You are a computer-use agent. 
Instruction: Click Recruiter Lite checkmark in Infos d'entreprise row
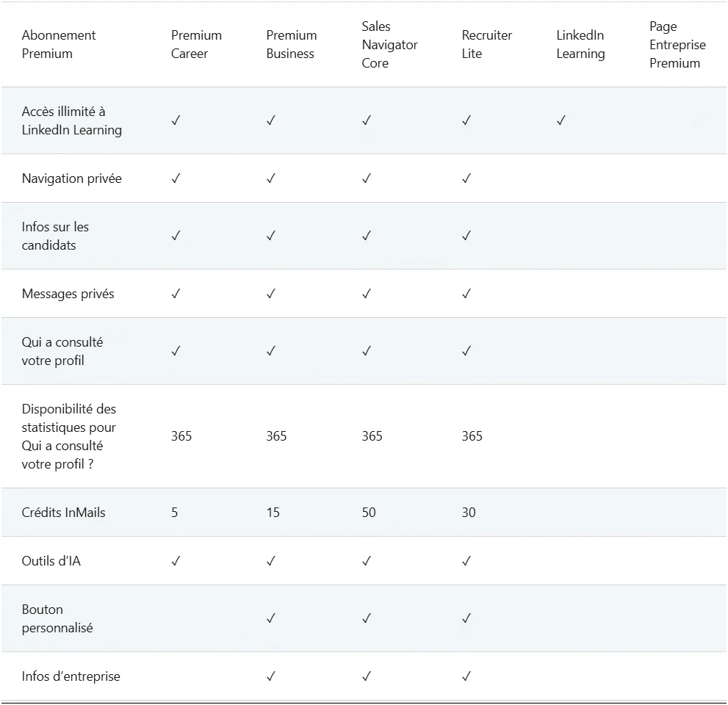tap(466, 676)
